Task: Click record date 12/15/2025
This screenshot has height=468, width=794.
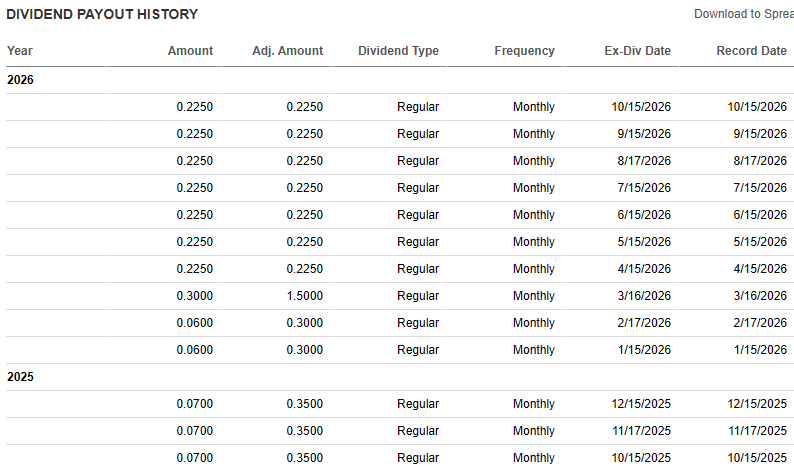Action: 757,404
